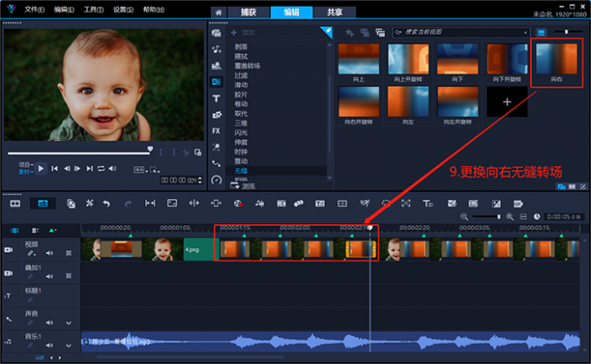Apply current effect to video track icon

pyautogui.click(x=365, y=33)
